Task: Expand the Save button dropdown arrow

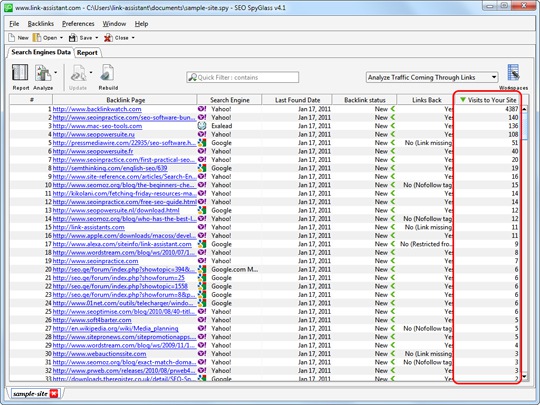Action: (97, 38)
